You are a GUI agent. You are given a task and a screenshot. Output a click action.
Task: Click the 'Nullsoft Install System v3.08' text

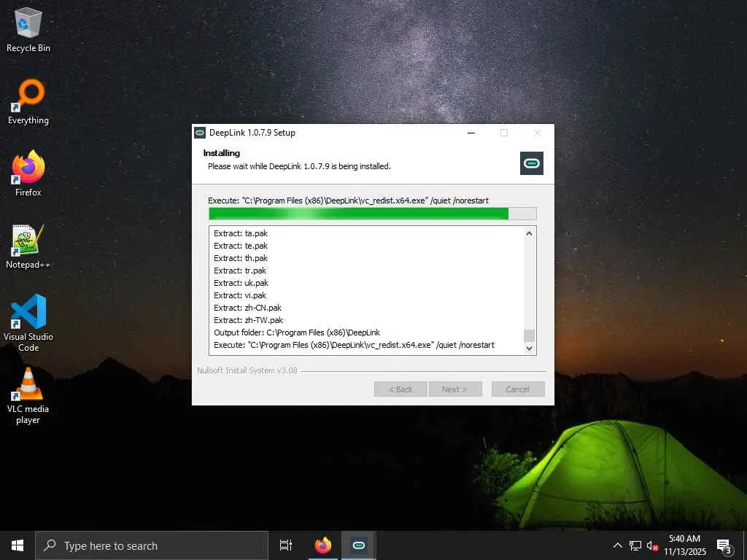(x=247, y=370)
